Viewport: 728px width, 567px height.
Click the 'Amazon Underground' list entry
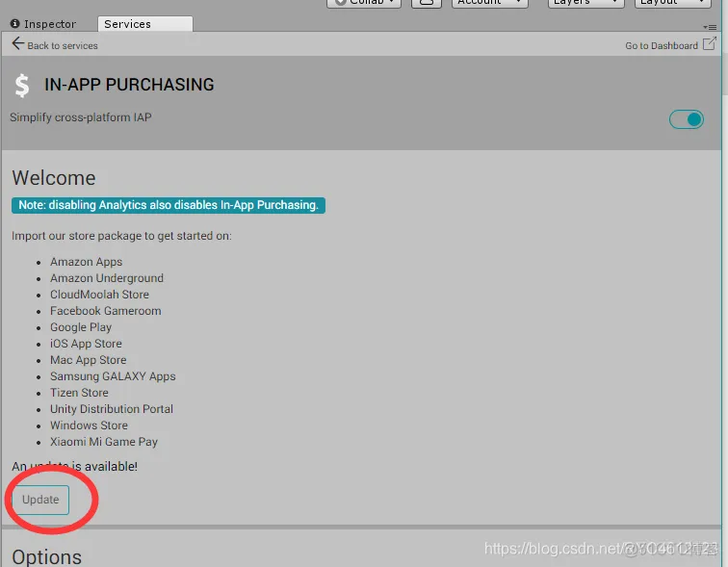pyautogui.click(x=107, y=278)
